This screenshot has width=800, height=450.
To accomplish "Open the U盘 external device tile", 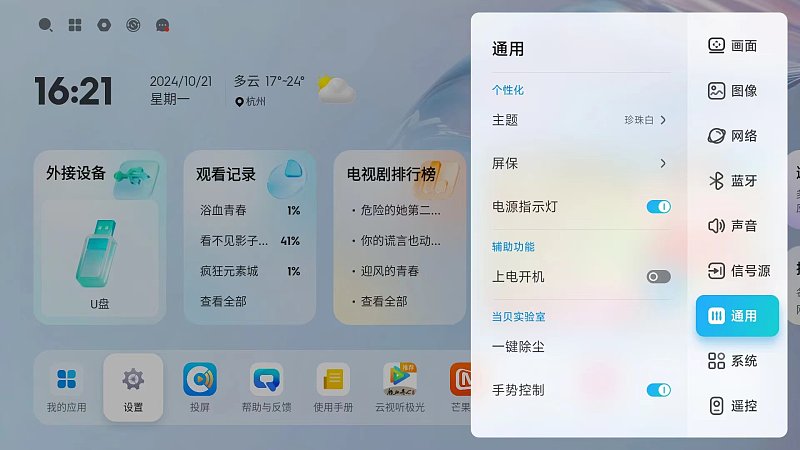I will click(100, 258).
